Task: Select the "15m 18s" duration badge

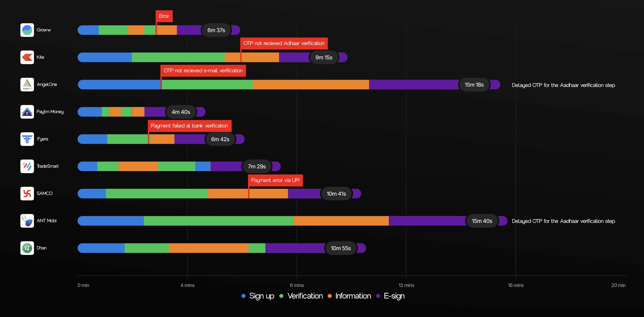Action: coord(474,84)
